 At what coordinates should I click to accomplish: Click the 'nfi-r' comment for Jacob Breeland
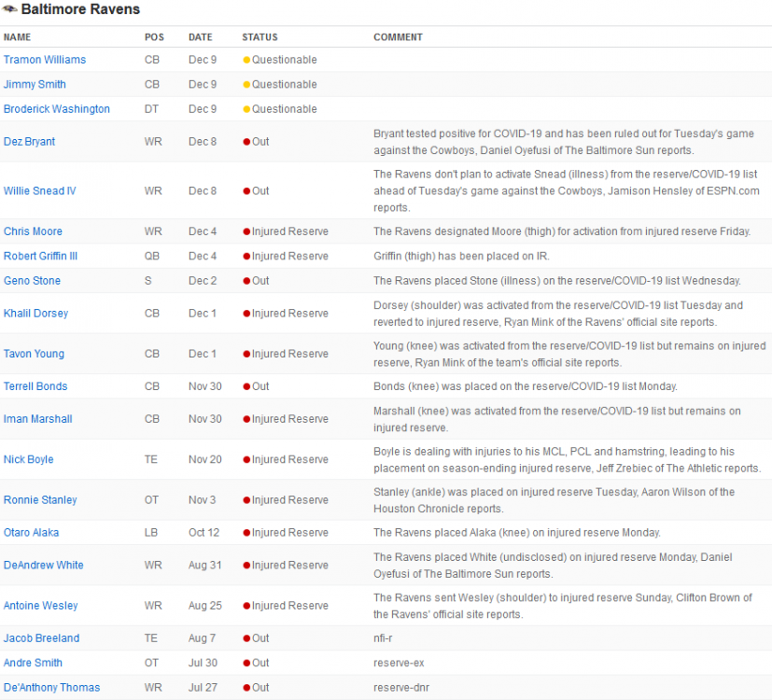pos(383,638)
